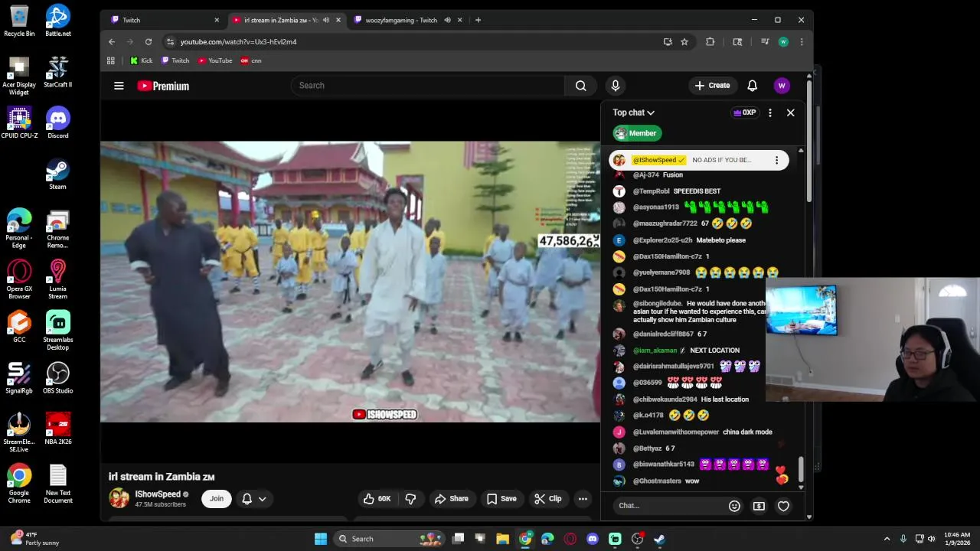Save the video to a playlist
Viewport: 980px width, 551px height.
(x=501, y=499)
